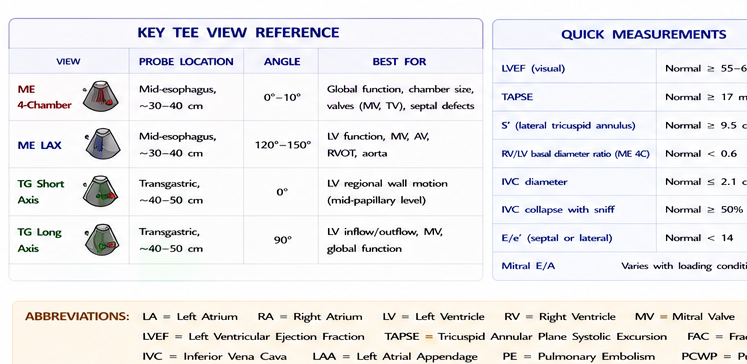The image size is (747, 364).
Task: Click 'LV = Left Ventricle' abbreviation
Action: [433, 317]
